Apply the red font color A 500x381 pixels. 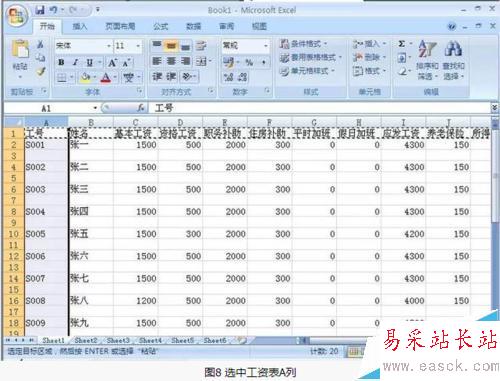(x=106, y=78)
